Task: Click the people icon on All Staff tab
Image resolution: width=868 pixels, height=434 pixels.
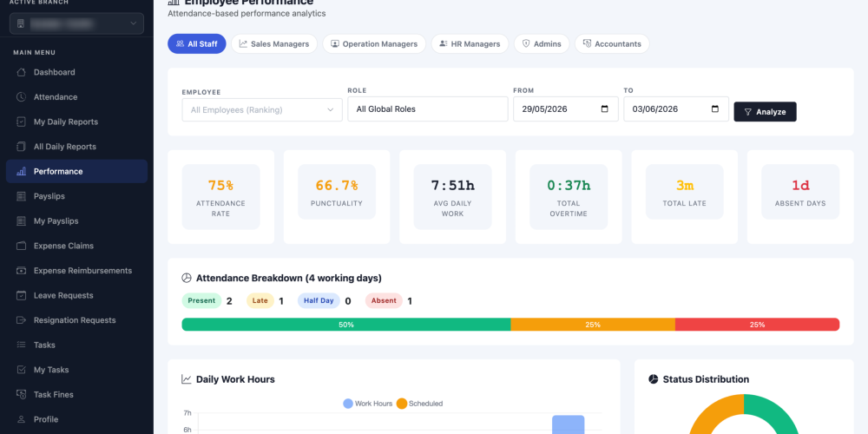Action: point(180,43)
